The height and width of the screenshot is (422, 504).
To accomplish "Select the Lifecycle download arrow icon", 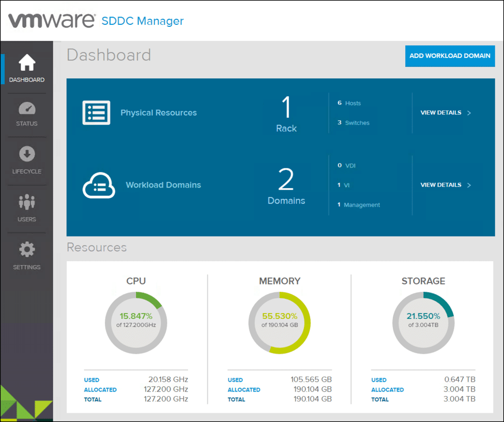I will 27,153.
